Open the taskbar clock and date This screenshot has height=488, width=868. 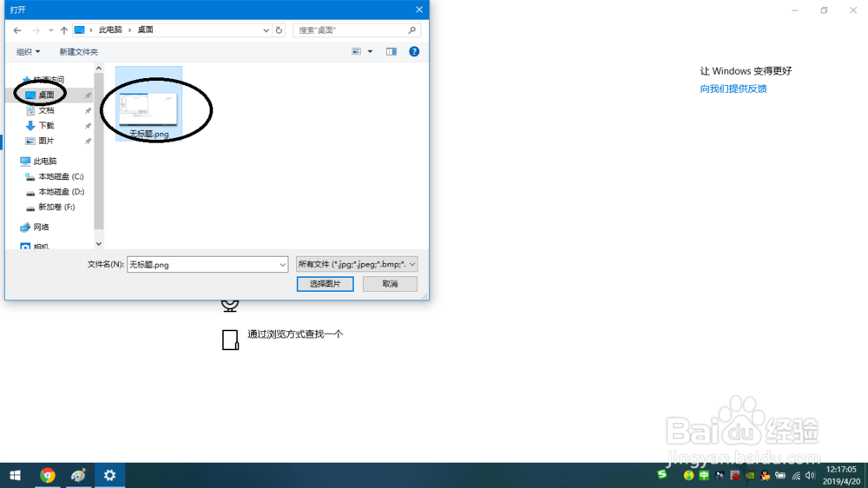[x=841, y=475]
